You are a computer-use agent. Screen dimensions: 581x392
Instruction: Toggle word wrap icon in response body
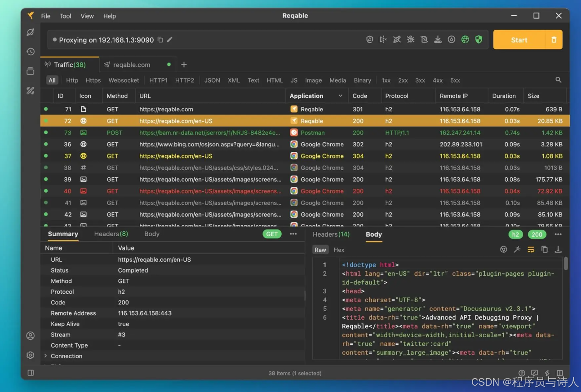(531, 250)
